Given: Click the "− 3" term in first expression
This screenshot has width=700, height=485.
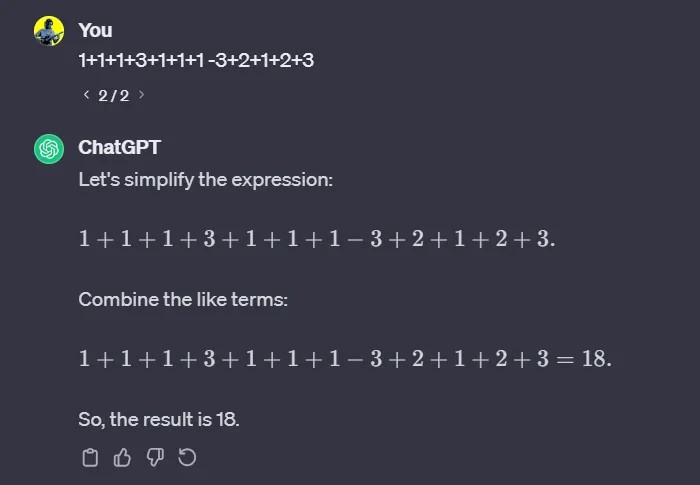Looking at the screenshot, I should coord(366,240).
